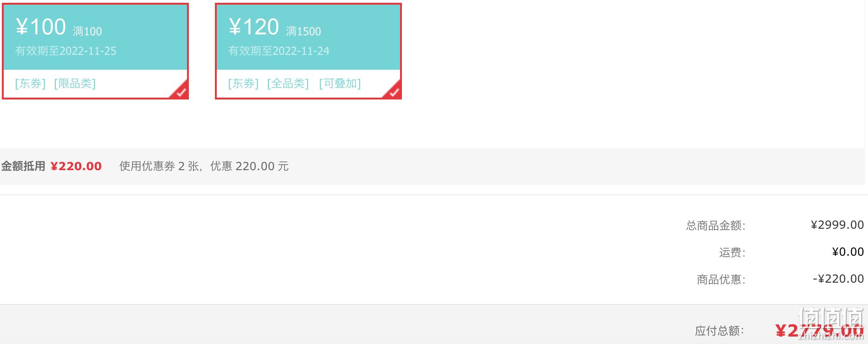The height and width of the screenshot is (344, 868).
Task: Click the red checkmark on ¥120 coupon
Action: [x=393, y=91]
